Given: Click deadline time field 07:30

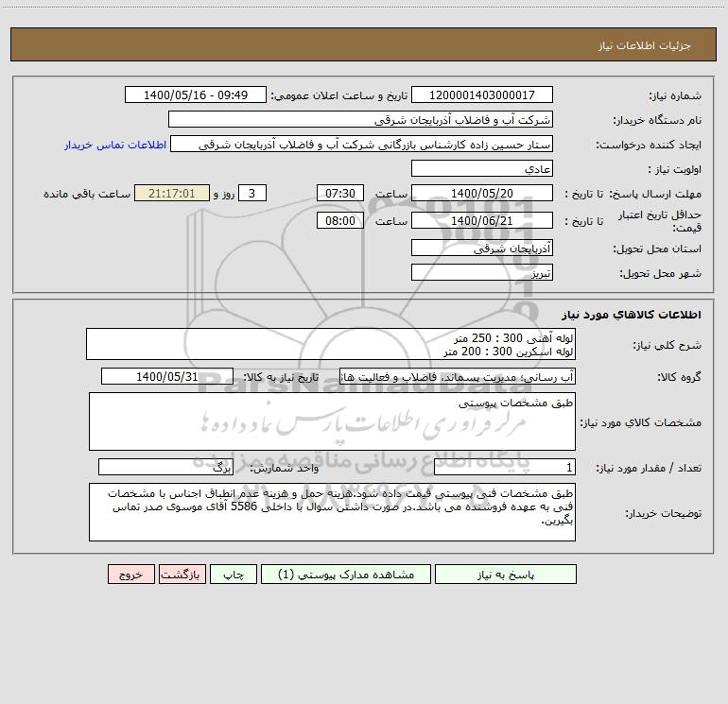Looking at the screenshot, I should coord(339,193).
